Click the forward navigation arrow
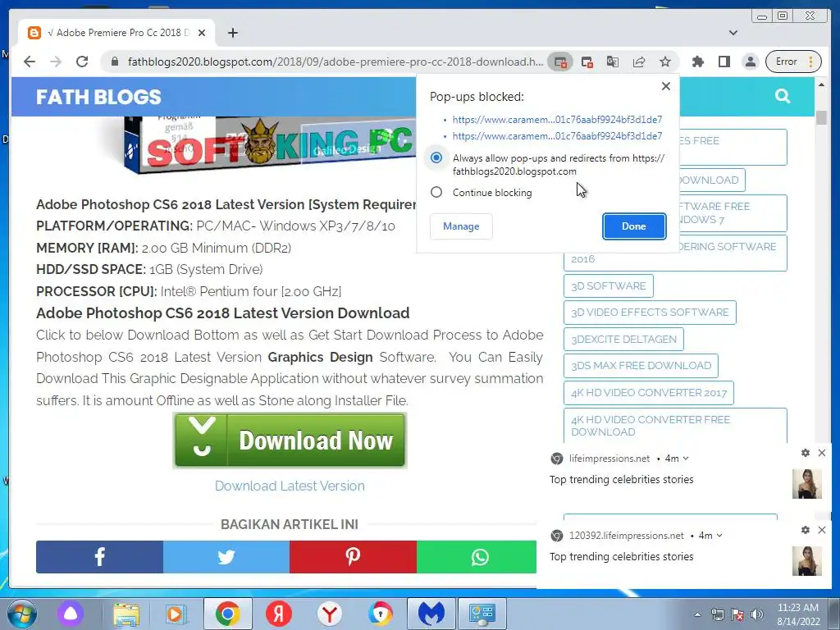 pos(56,62)
